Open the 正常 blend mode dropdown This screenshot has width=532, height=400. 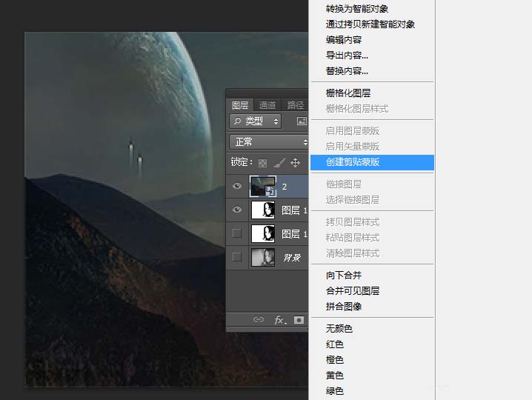click(269, 141)
